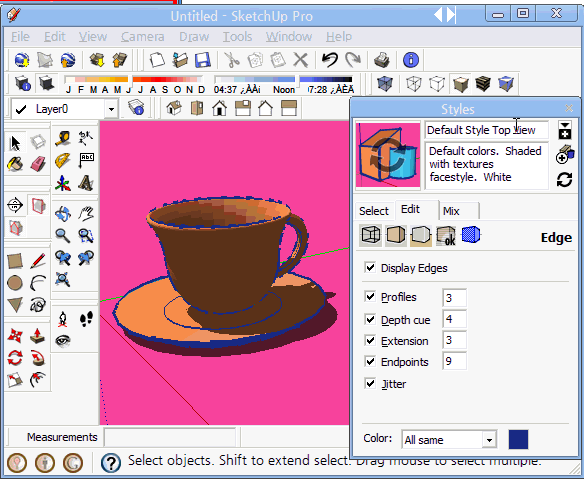Uncheck the Display Edges checkbox
This screenshot has width=584, height=480.
point(370,267)
